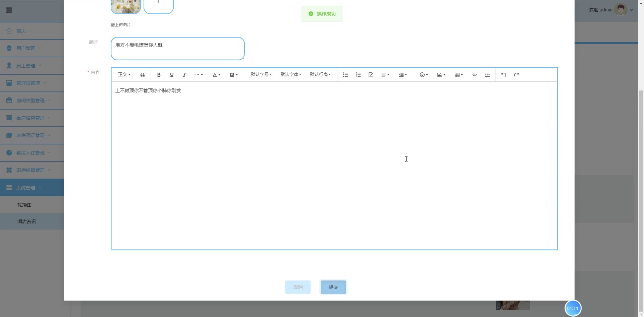Expand 用户管理 sidebar menu
The image size is (644, 317).
[32, 48]
